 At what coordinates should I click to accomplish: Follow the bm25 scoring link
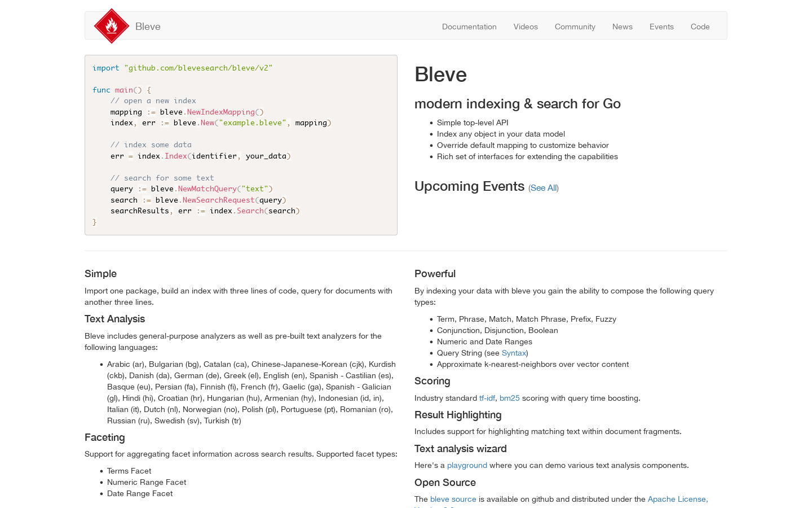pos(510,398)
